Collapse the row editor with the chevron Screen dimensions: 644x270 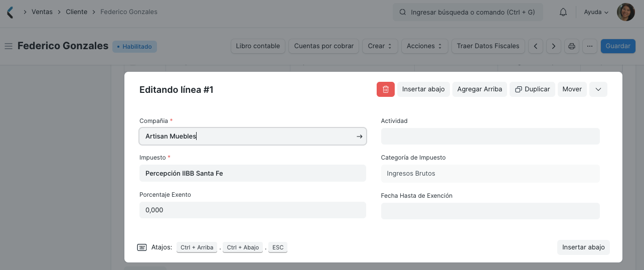598,89
